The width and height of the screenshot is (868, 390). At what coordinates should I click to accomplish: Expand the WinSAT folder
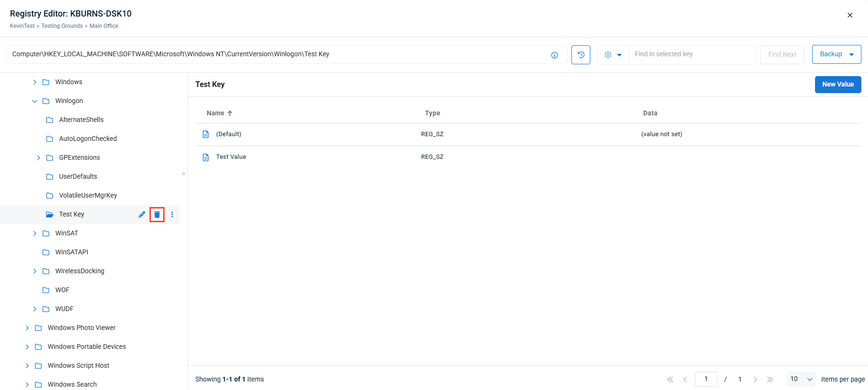point(35,234)
